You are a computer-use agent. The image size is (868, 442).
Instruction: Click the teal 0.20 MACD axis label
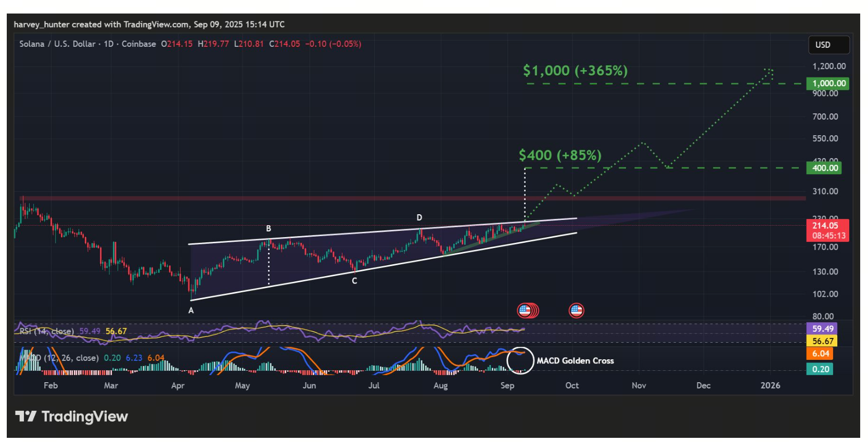[820, 369]
